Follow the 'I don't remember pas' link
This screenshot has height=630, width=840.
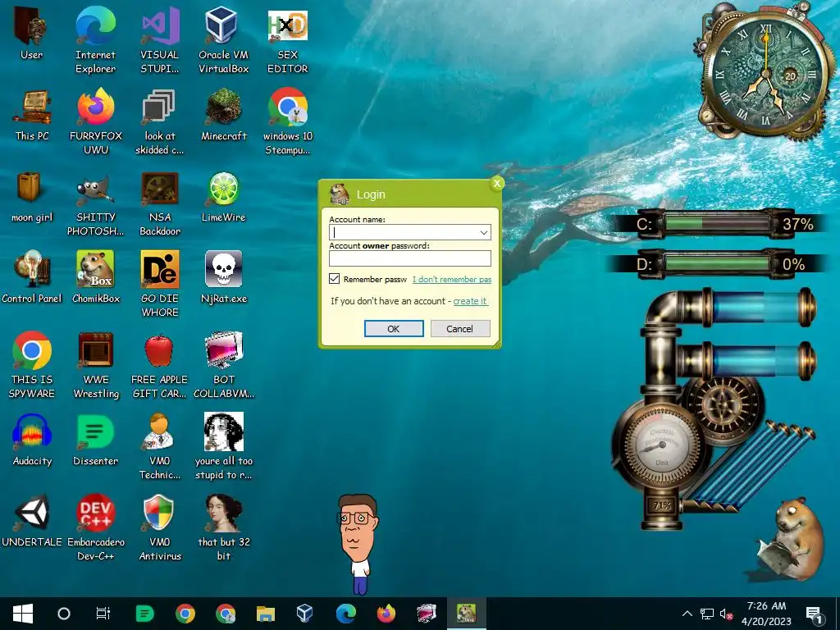pos(452,279)
